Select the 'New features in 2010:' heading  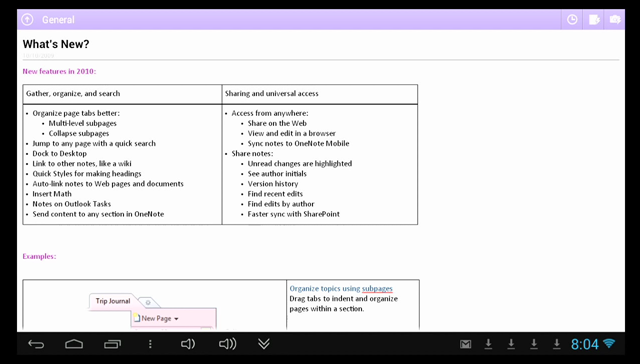(59, 71)
